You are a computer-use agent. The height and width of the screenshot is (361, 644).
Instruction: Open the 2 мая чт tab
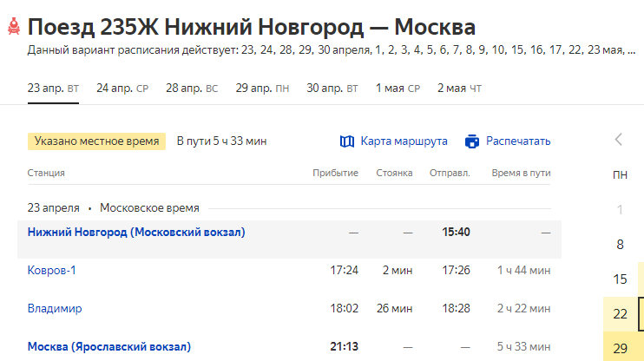[x=459, y=88]
